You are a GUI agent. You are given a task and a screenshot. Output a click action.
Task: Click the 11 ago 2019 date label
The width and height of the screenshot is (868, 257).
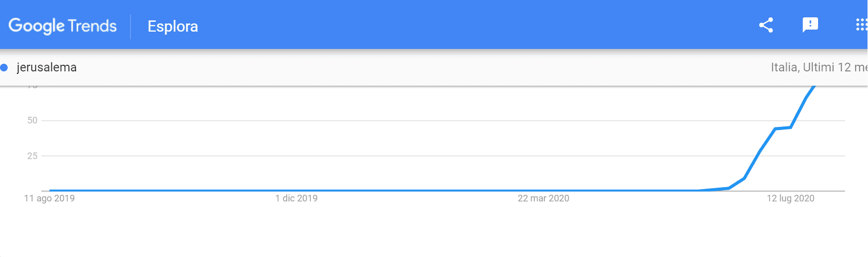click(49, 198)
